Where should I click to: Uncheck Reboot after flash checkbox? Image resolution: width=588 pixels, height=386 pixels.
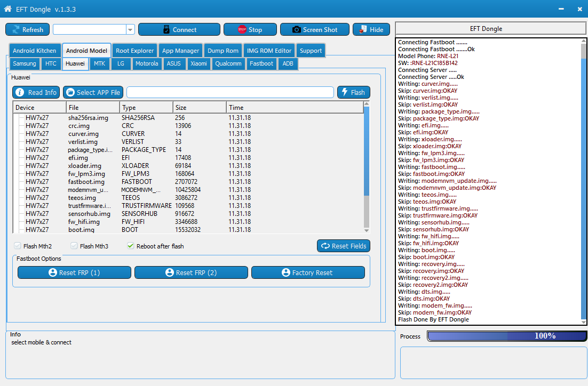point(131,246)
